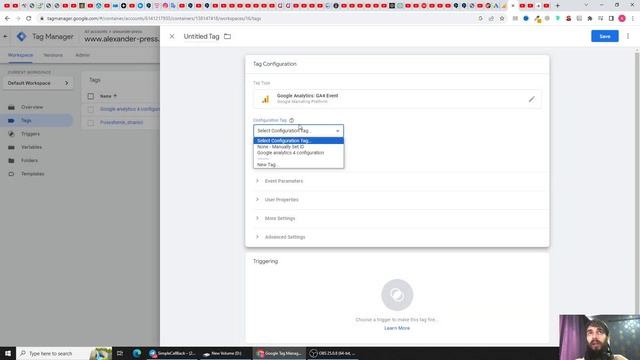640x360 pixels.
Task: Switch to the Workspace tab
Action: 20,55
